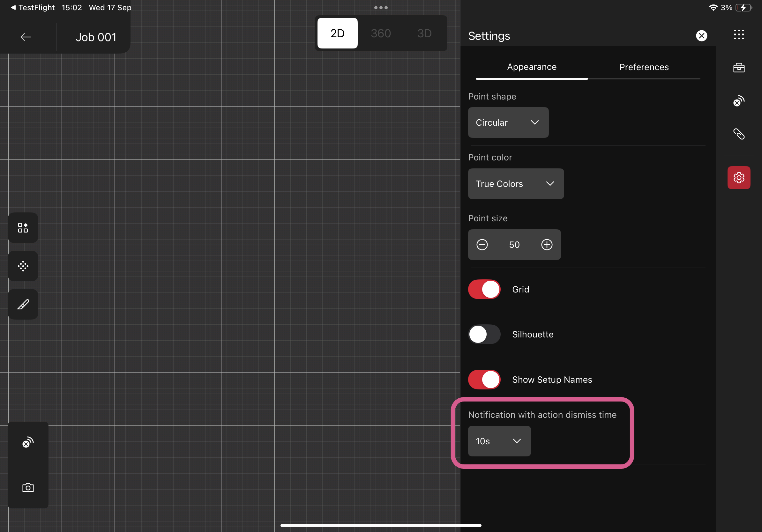The height and width of the screenshot is (532, 762).
Task: Tap the camera capture icon
Action: click(x=28, y=488)
